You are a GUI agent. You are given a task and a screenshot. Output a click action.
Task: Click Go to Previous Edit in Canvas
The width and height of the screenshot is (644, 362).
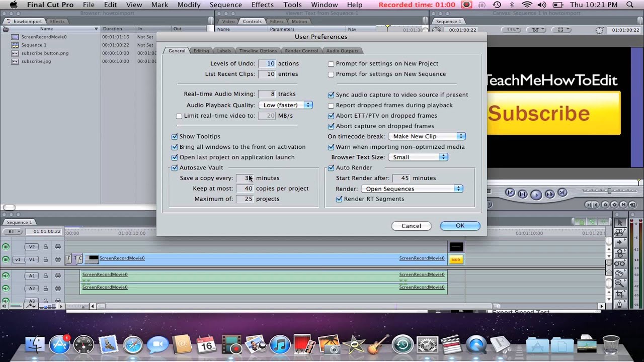510,193
